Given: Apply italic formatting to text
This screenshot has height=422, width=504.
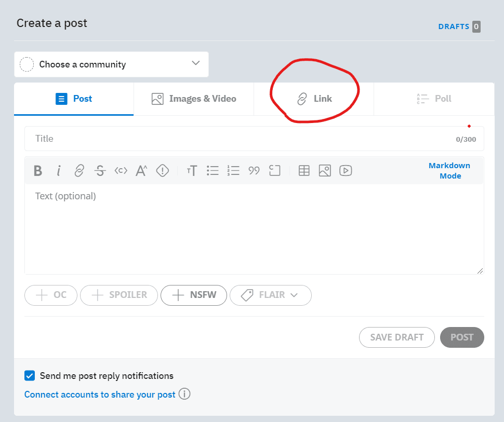Looking at the screenshot, I should click(x=59, y=171).
